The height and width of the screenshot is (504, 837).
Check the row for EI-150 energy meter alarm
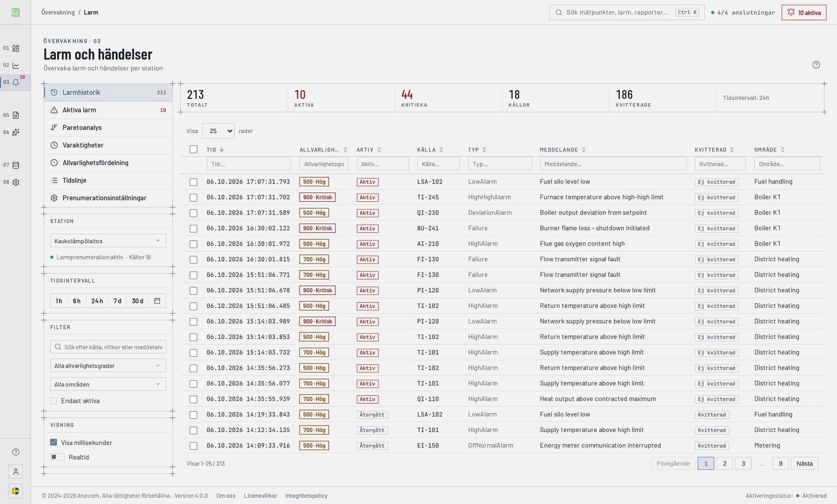click(x=194, y=446)
